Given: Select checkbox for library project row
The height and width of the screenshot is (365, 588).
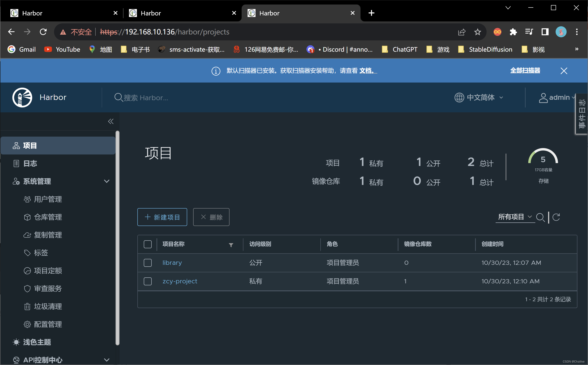Looking at the screenshot, I should [x=148, y=262].
